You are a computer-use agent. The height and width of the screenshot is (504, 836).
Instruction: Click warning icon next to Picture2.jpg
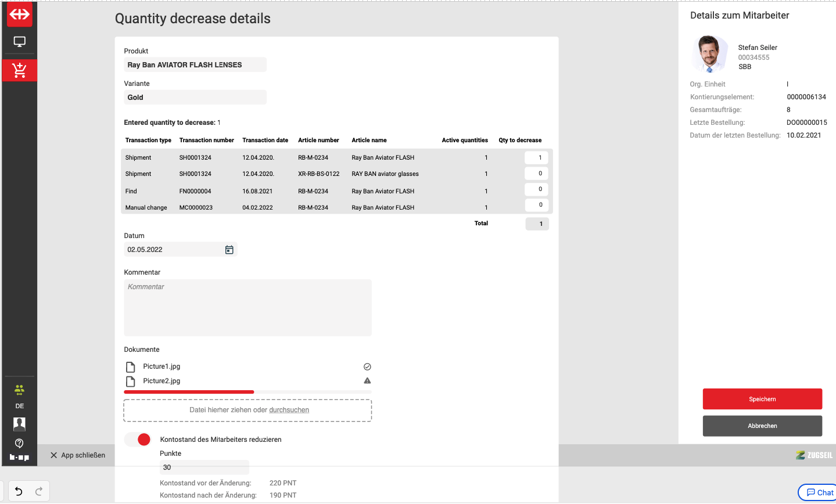(x=367, y=381)
